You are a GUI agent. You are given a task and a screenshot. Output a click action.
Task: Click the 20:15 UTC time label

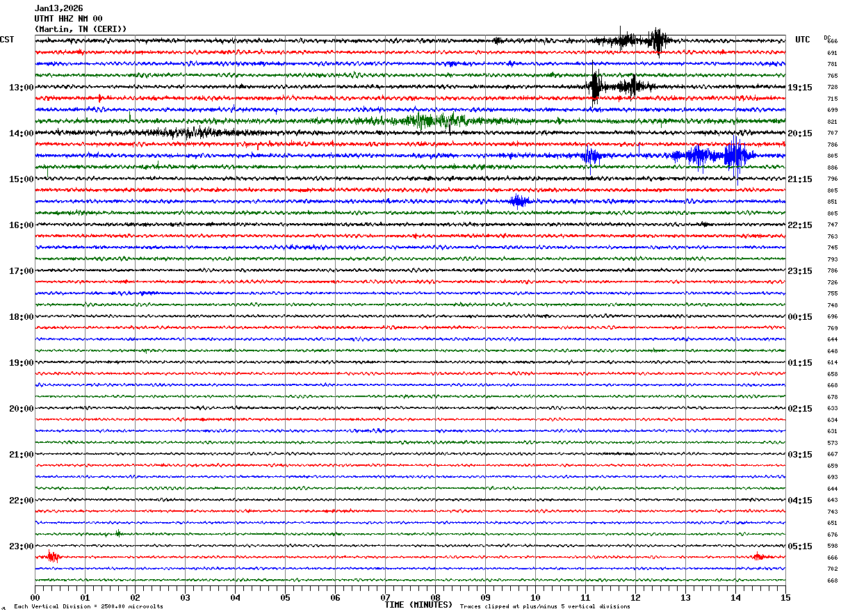[x=800, y=133]
